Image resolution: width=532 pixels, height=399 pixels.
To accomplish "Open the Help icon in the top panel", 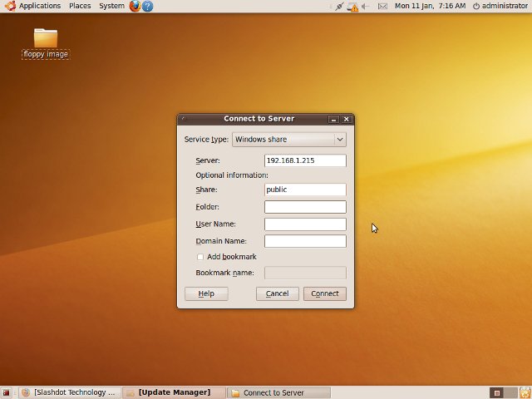I will [x=147, y=6].
